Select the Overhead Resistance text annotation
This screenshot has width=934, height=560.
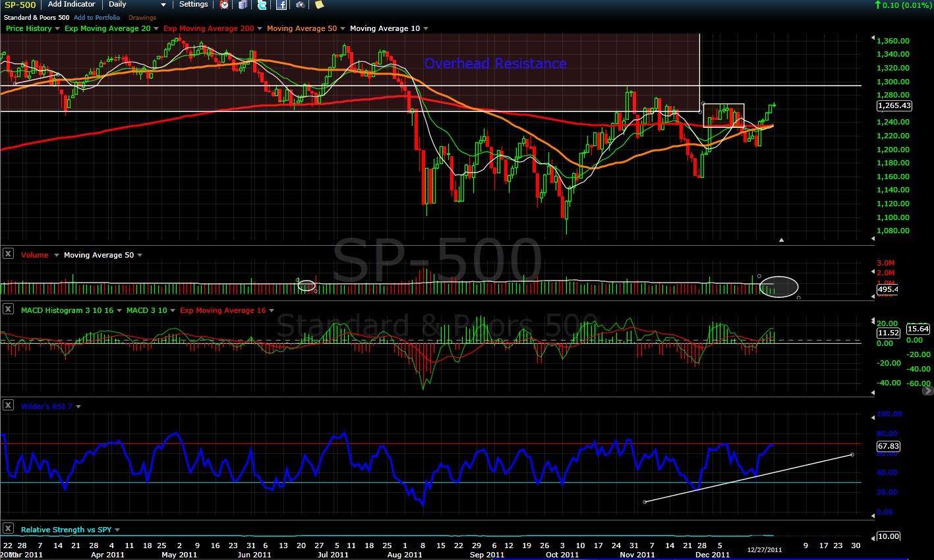coord(495,63)
